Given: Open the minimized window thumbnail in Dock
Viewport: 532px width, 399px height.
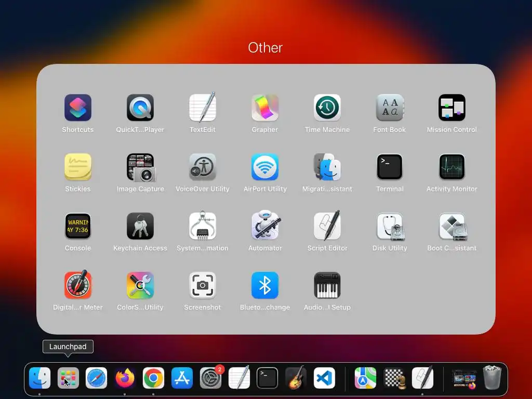Looking at the screenshot, I should [x=464, y=379].
